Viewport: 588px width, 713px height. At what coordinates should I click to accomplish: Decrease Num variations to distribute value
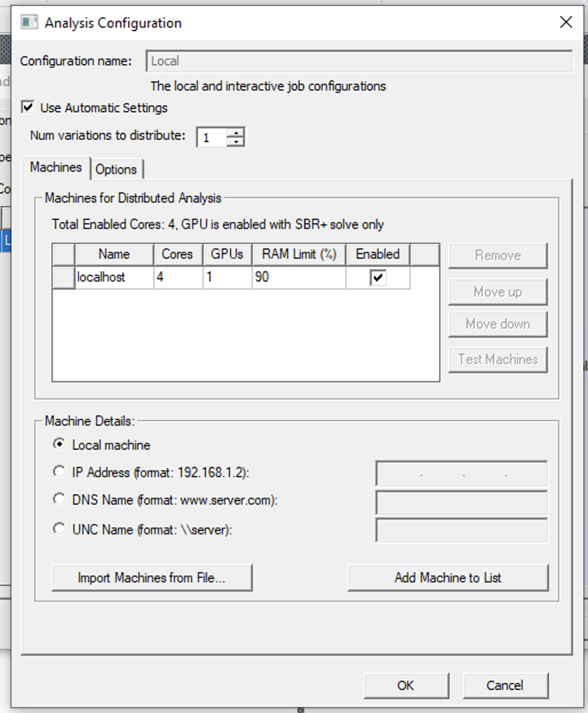pyautogui.click(x=235, y=142)
